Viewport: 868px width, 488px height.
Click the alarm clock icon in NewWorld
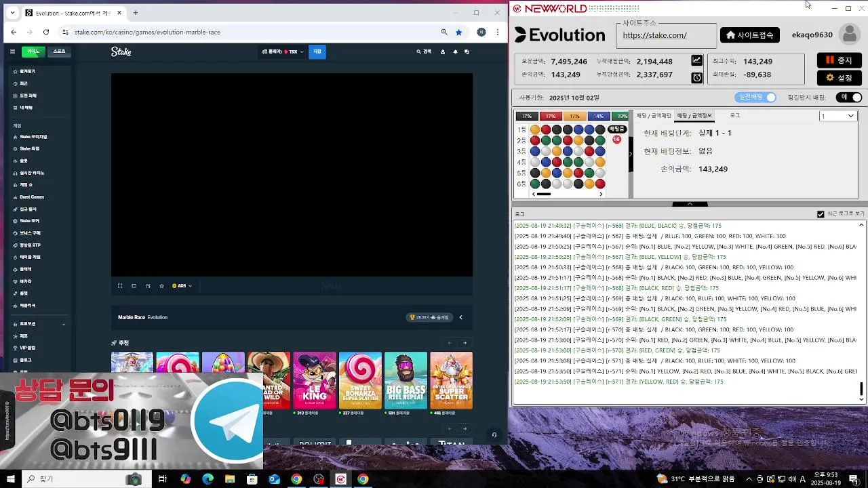click(x=696, y=77)
